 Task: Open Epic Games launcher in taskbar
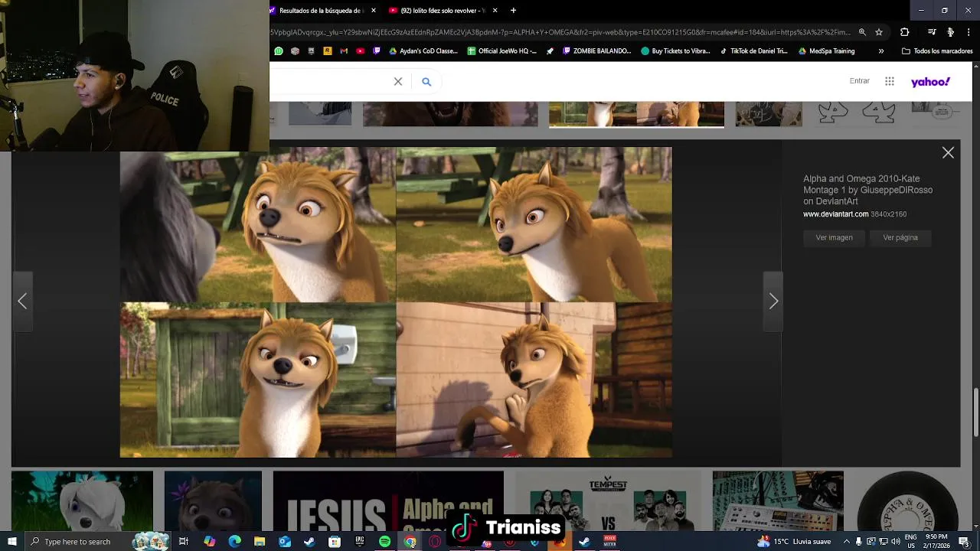pyautogui.click(x=360, y=542)
